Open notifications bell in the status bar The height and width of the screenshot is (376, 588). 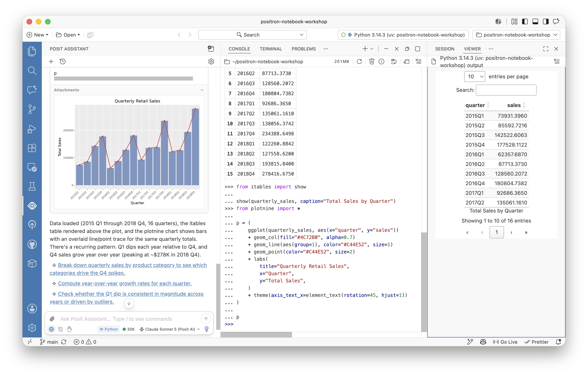558,342
